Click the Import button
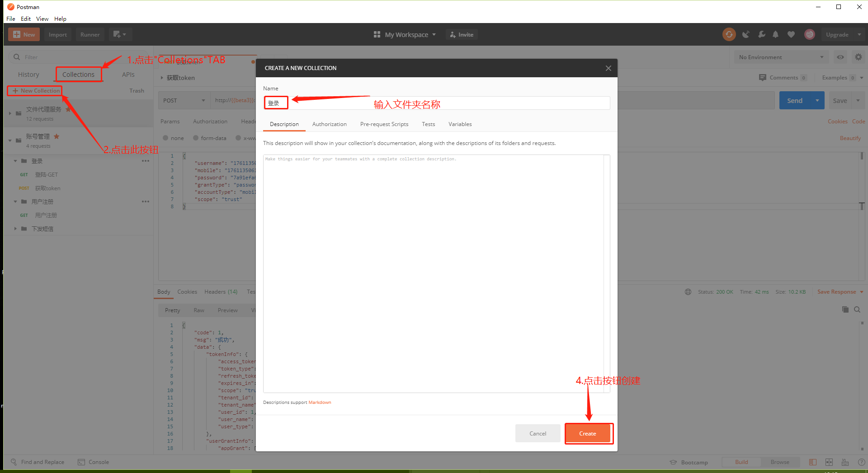868x473 pixels. pos(58,34)
